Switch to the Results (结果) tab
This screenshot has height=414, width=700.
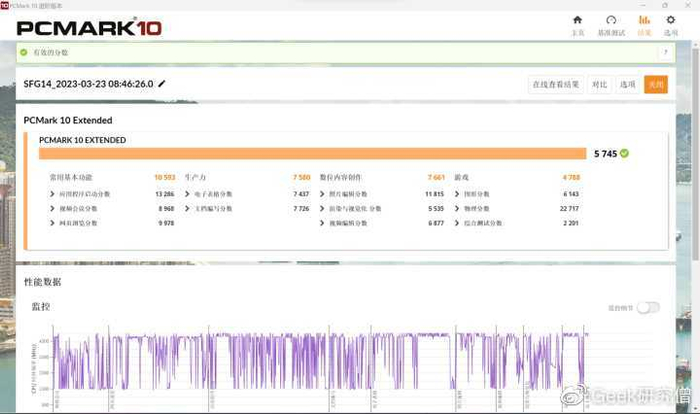(644, 26)
